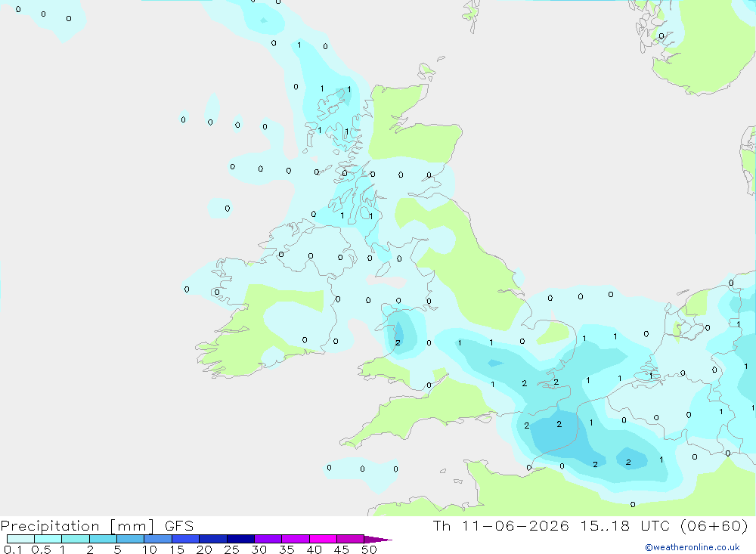Click the '0.1' legend scale label
This screenshot has height=554, width=756.
click(x=12, y=549)
